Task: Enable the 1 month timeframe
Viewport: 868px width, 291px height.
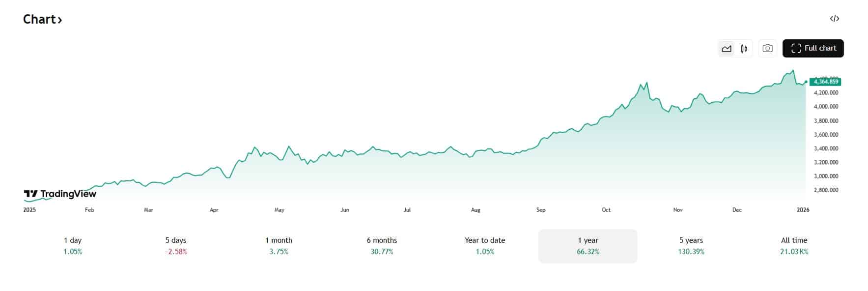Action: (279, 246)
